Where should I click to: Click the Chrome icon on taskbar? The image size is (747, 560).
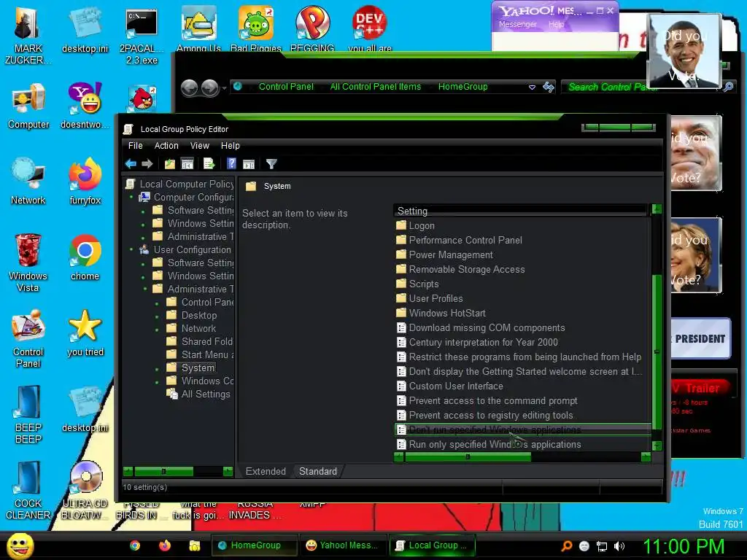[x=135, y=545]
